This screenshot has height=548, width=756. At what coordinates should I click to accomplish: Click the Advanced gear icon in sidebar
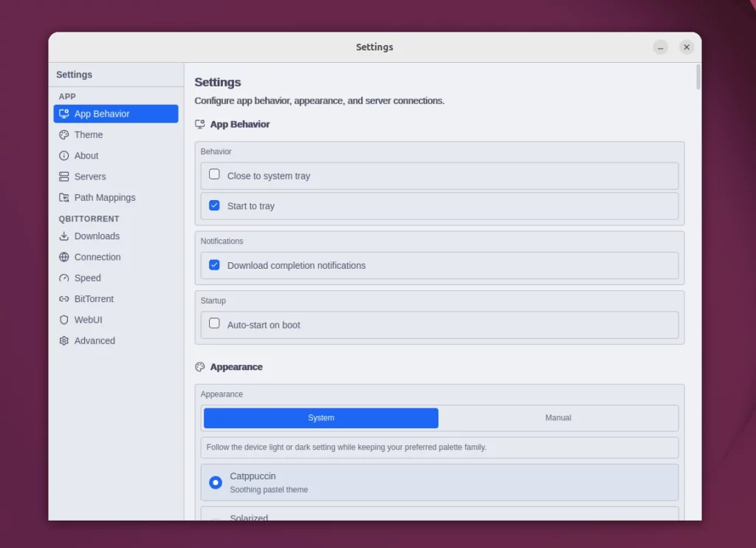(63, 340)
